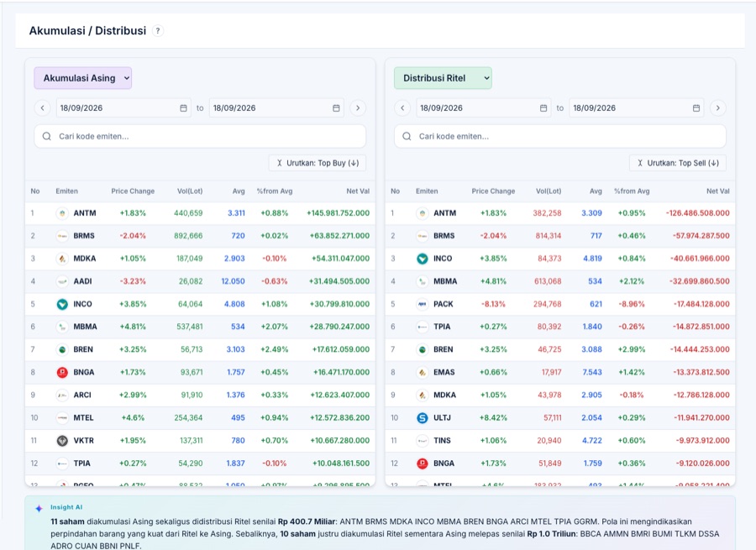Click ANTM logo in Akumulasi Asing table
The width and height of the screenshot is (756, 550).
(x=62, y=213)
